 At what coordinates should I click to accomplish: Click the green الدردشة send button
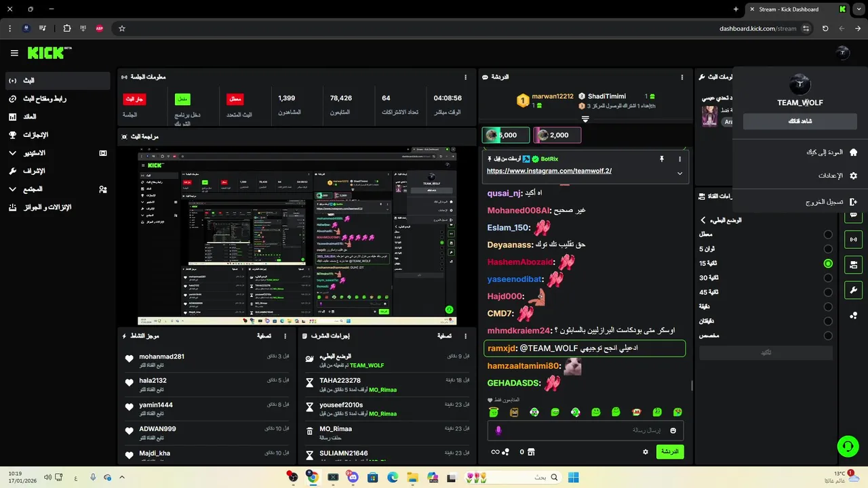click(x=670, y=451)
